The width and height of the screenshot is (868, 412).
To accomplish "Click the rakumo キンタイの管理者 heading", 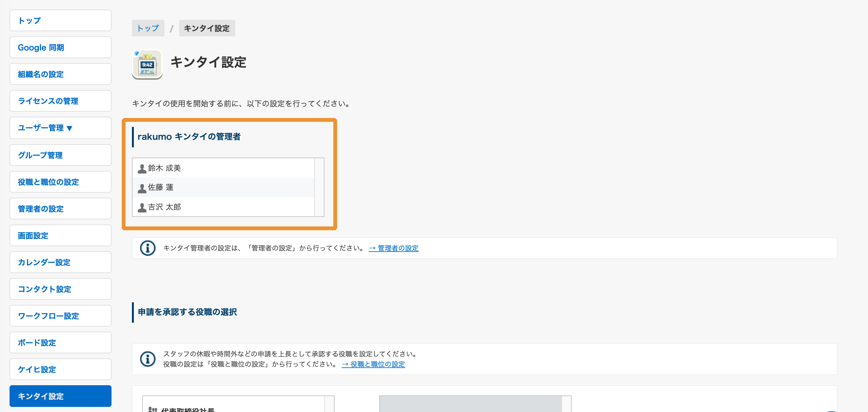I will click(189, 136).
